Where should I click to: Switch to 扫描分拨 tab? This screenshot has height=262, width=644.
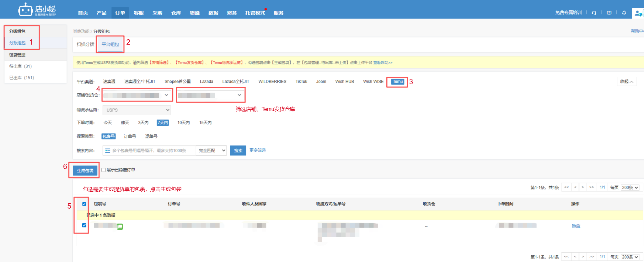(85, 44)
